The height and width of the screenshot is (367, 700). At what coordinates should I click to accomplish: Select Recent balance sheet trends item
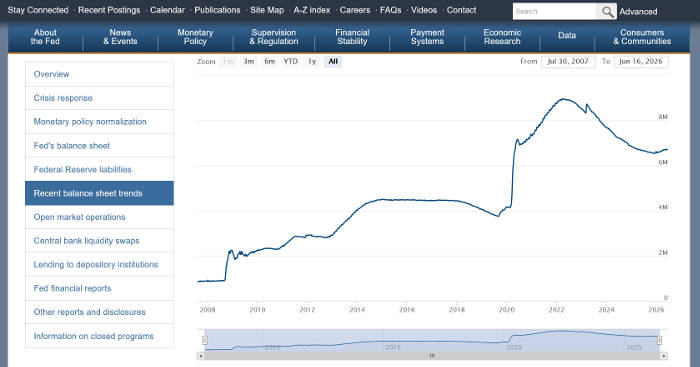99,193
